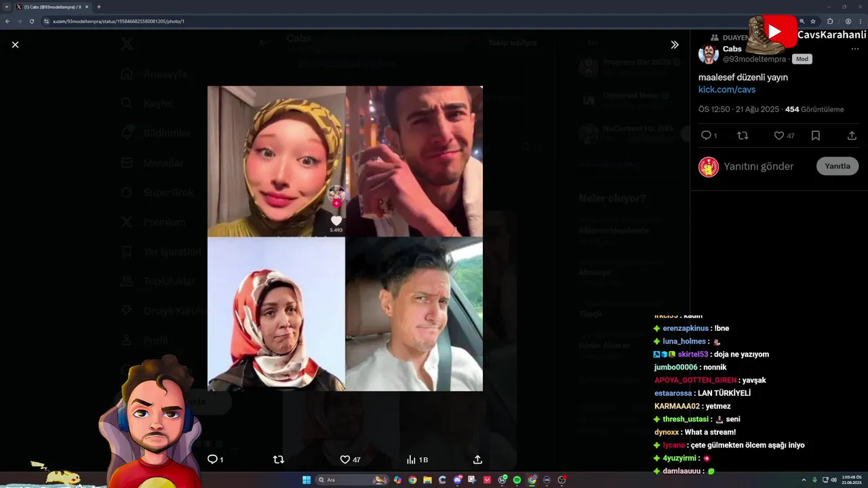Open the Windows Start menu
Image resolution: width=868 pixels, height=488 pixels.
(x=307, y=480)
